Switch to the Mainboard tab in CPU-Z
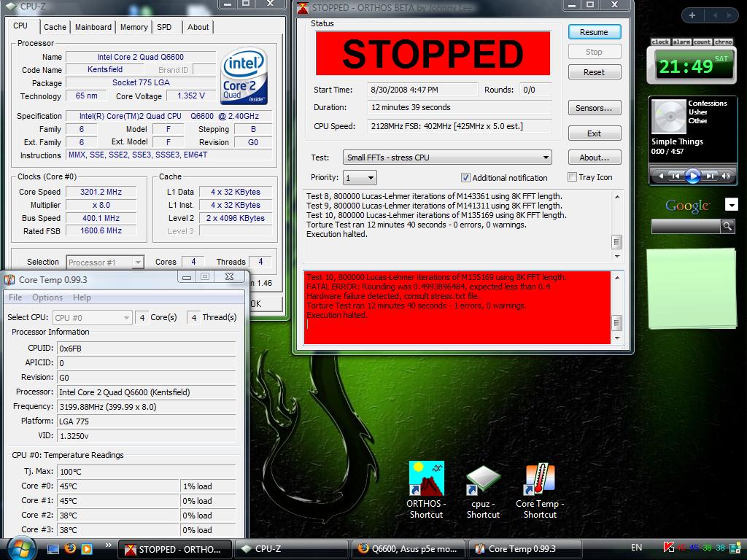Image resolution: width=747 pixels, height=560 pixels. 93,27
